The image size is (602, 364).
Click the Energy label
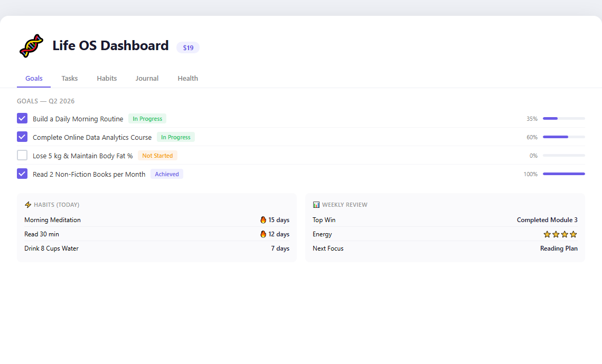pos(322,234)
